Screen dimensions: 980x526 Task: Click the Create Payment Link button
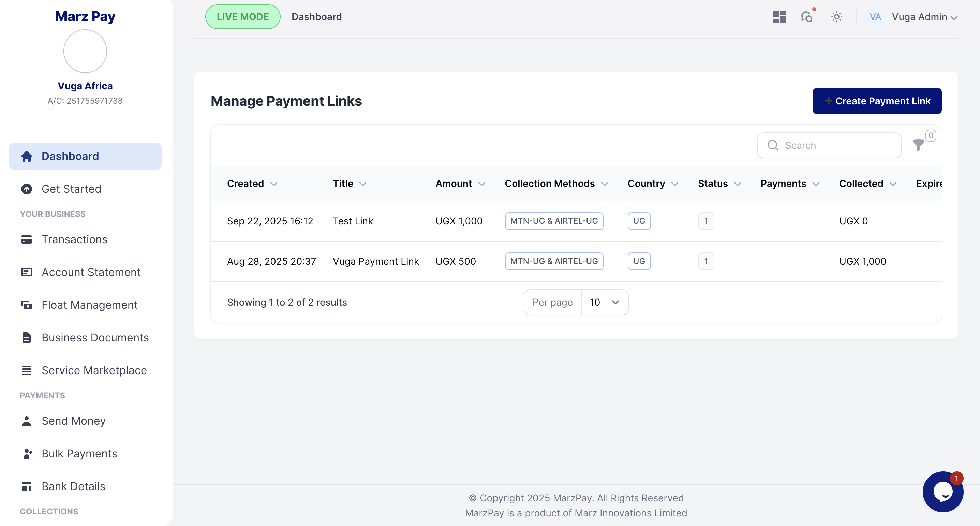[x=877, y=101]
